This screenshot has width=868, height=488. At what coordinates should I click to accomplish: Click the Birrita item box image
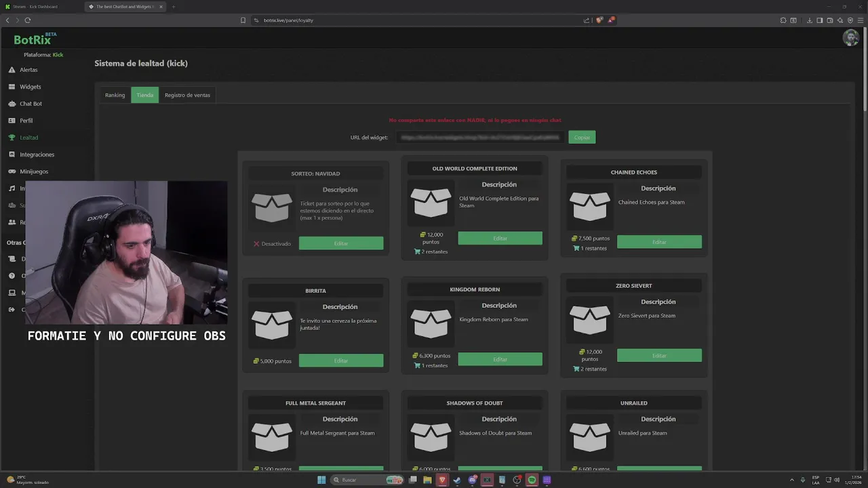tap(272, 325)
